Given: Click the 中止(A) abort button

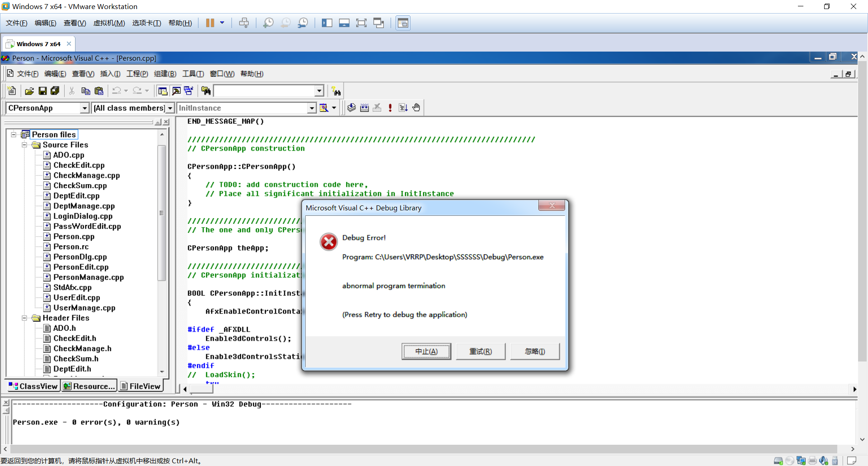Looking at the screenshot, I should pos(426,352).
